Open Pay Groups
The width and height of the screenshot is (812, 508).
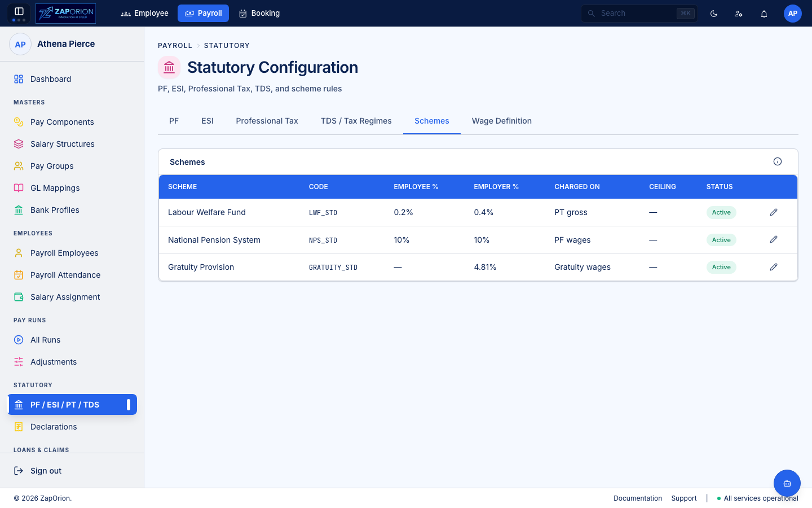[72, 166]
